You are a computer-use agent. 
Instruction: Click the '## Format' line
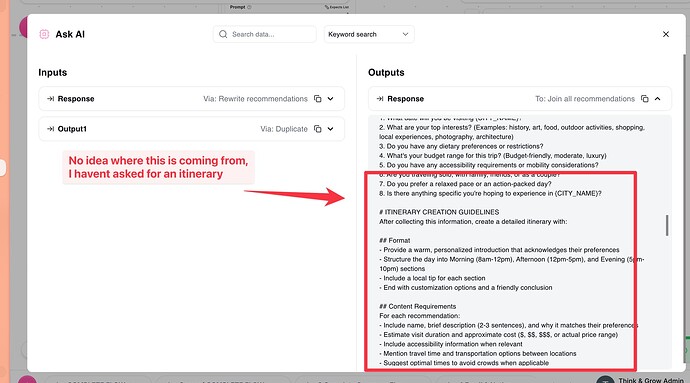394,240
